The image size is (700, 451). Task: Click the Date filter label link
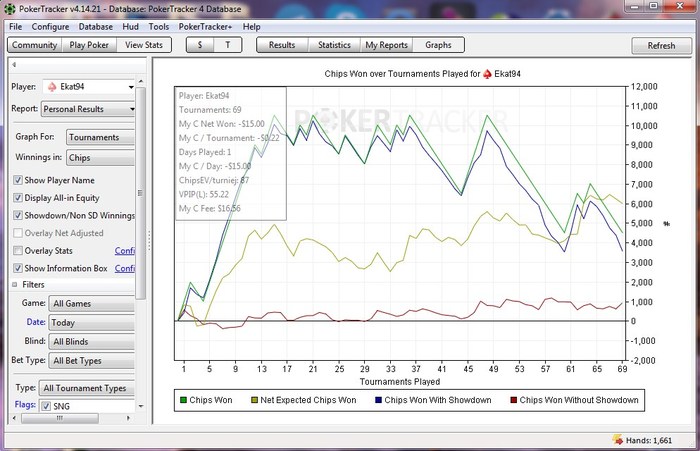tap(36, 322)
